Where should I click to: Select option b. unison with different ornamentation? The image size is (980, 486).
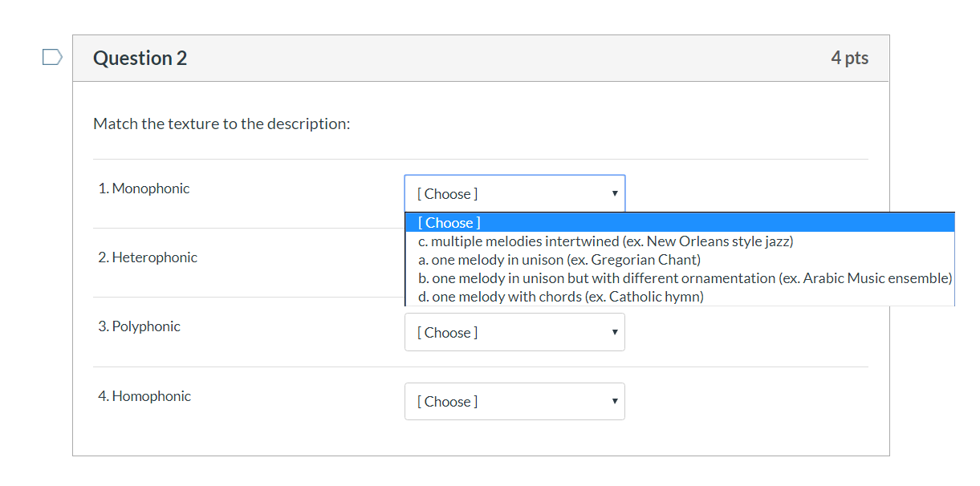[685, 278]
